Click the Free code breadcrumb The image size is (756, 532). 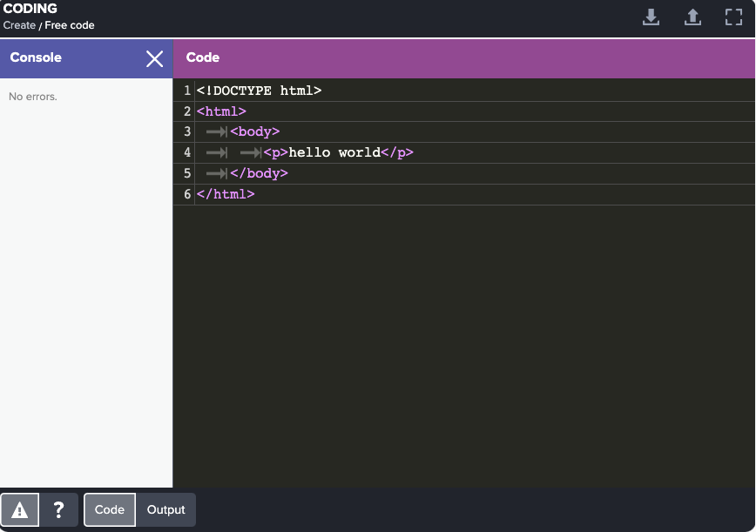pos(70,25)
